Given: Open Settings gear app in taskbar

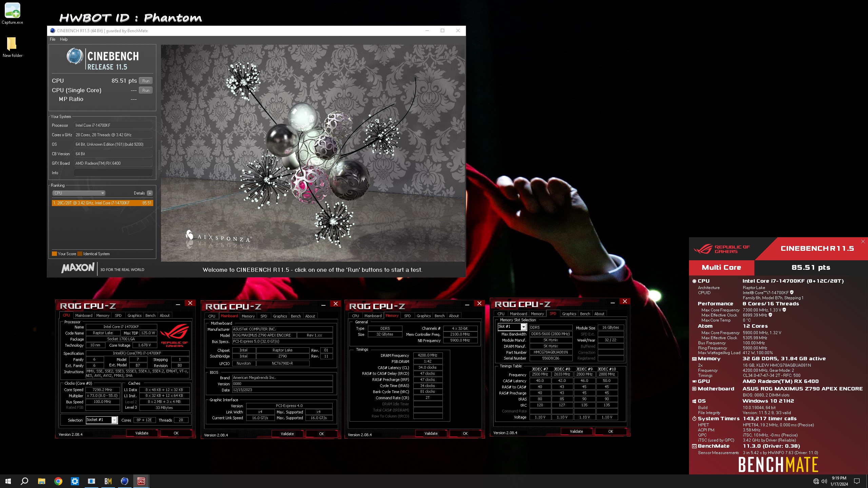Looking at the screenshot, I should pos(75,481).
